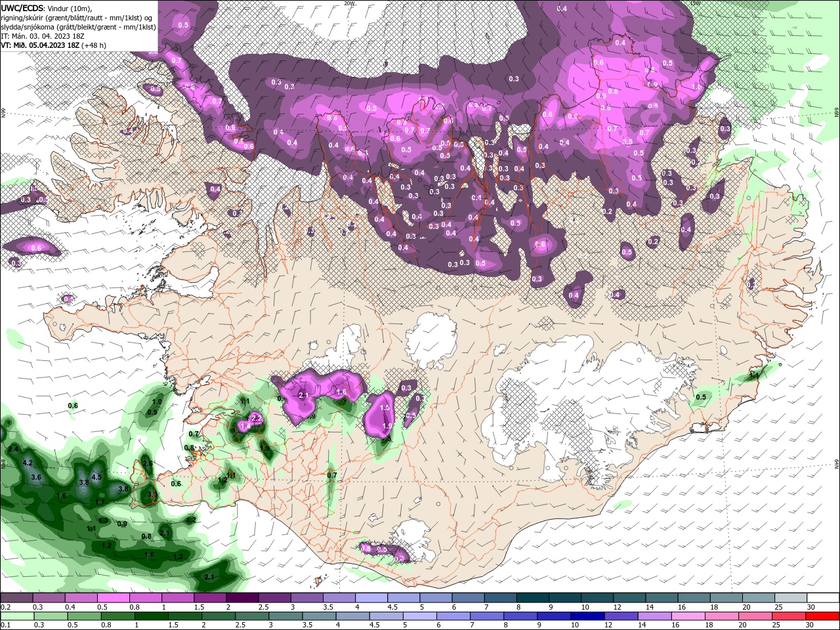This screenshot has width=840, height=630.
Task: Select the 0.5 bright pink swatch, upper legend bar
Action: [113, 598]
